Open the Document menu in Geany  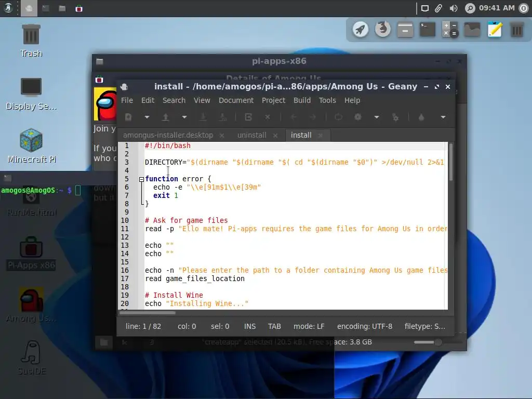click(x=236, y=100)
